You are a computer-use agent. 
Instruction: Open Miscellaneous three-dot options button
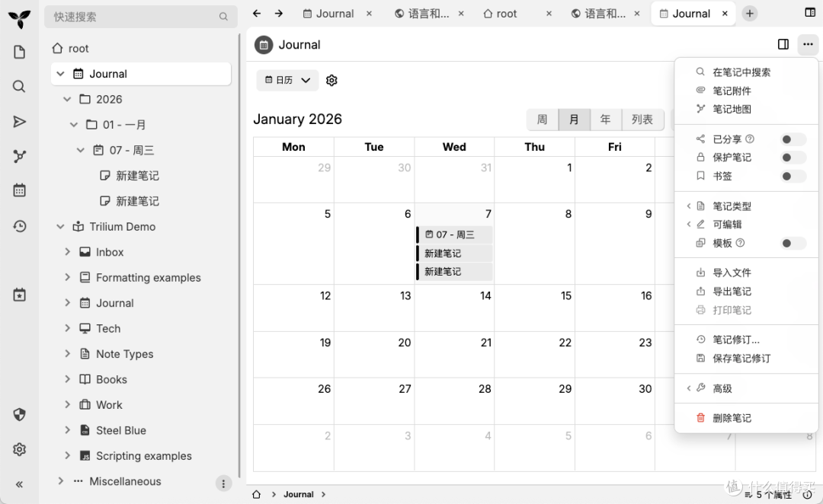(223, 483)
